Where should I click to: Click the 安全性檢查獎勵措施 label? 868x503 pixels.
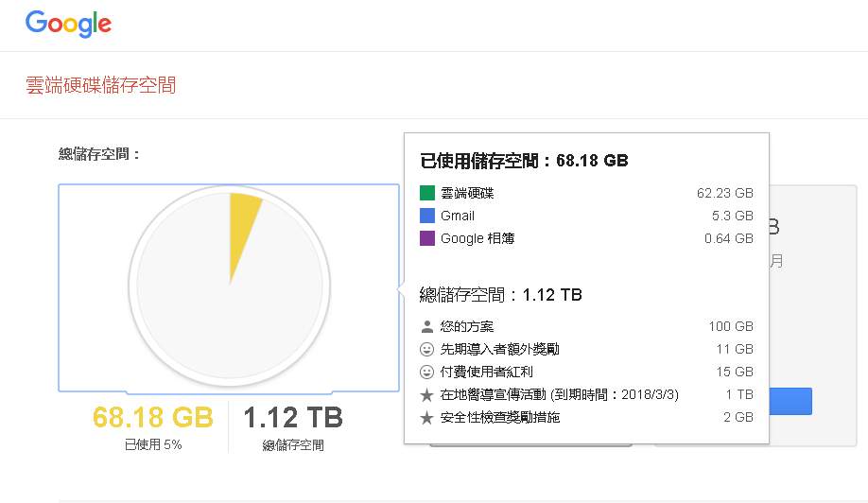500,417
